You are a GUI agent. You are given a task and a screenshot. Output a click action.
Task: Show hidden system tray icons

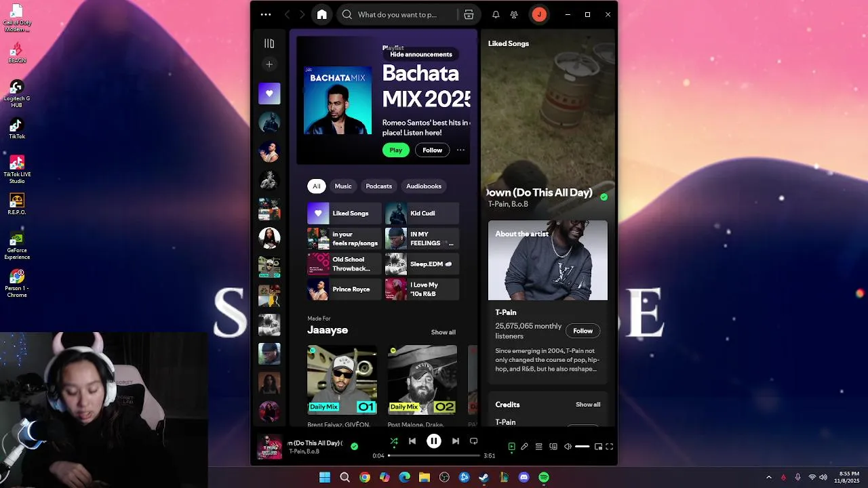(x=768, y=477)
